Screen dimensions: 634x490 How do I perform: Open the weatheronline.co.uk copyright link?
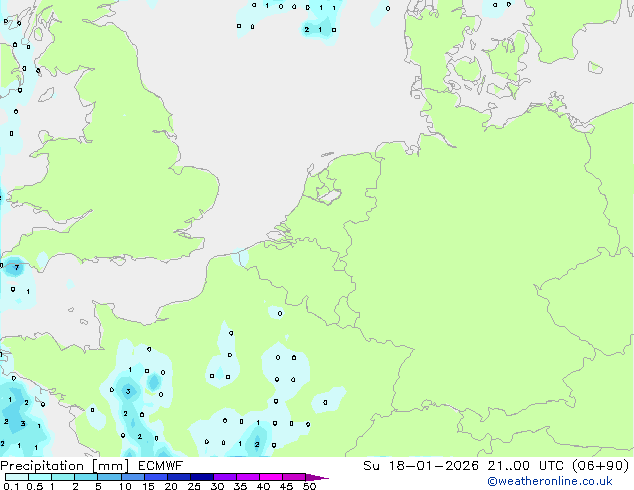pyautogui.click(x=549, y=481)
